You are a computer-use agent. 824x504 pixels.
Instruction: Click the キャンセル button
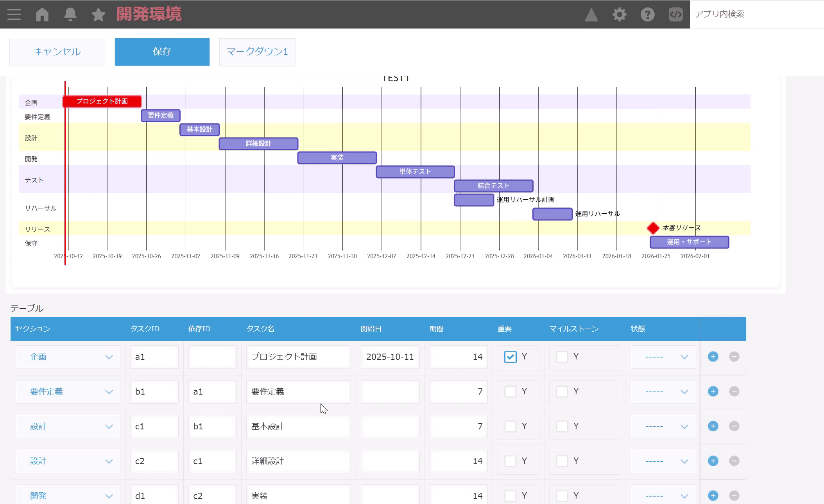click(57, 52)
